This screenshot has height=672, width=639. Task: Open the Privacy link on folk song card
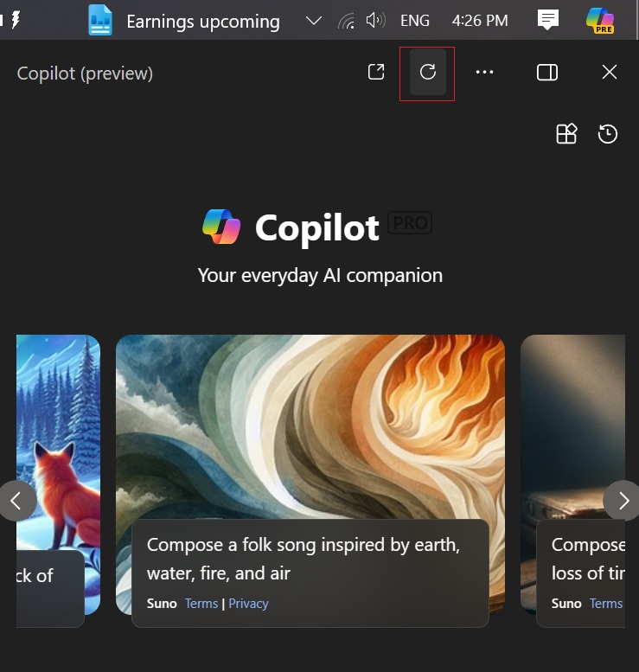coord(248,604)
